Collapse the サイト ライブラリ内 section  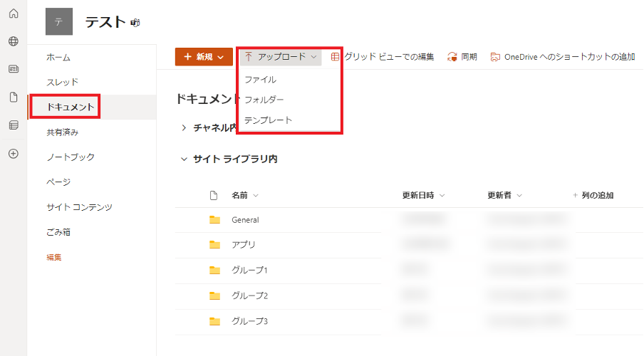pyautogui.click(x=184, y=159)
